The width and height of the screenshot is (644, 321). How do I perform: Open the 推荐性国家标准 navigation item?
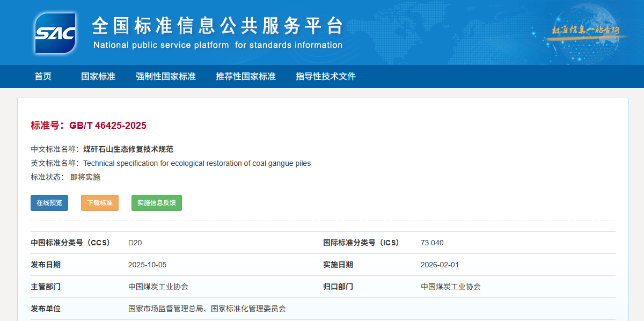point(246,76)
